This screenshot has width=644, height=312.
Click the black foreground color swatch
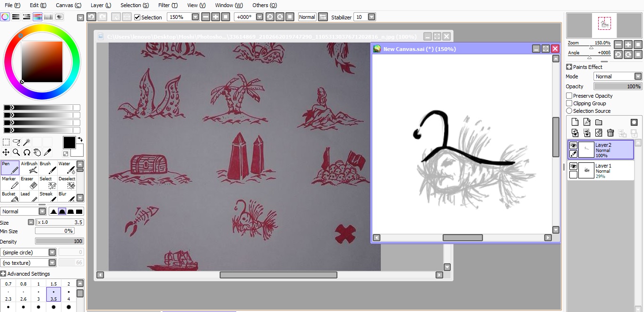(x=69, y=143)
